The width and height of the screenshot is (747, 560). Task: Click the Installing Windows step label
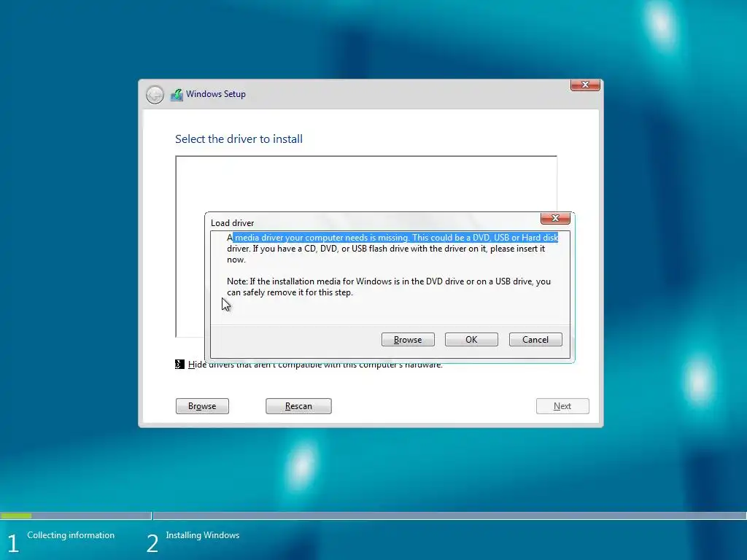tap(203, 535)
